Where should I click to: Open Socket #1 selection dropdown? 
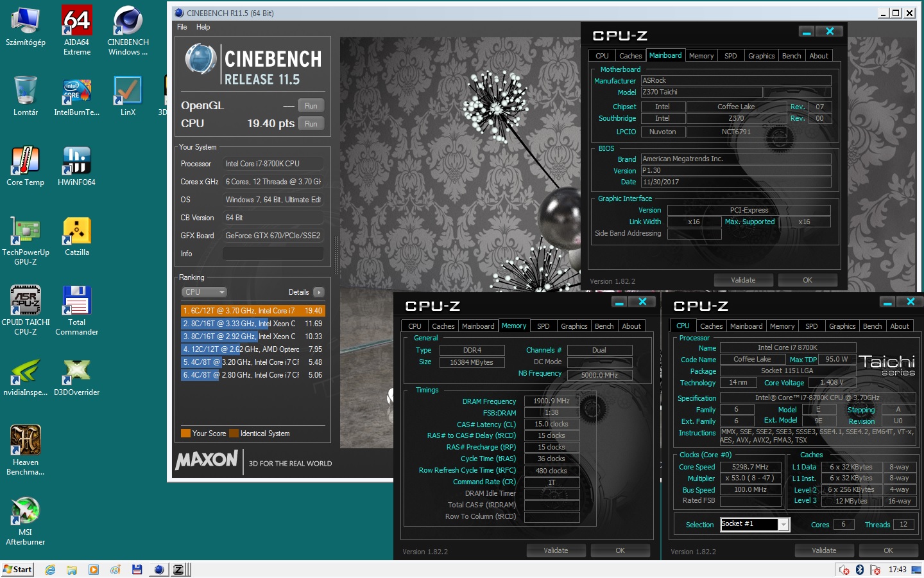[x=783, y=525]
